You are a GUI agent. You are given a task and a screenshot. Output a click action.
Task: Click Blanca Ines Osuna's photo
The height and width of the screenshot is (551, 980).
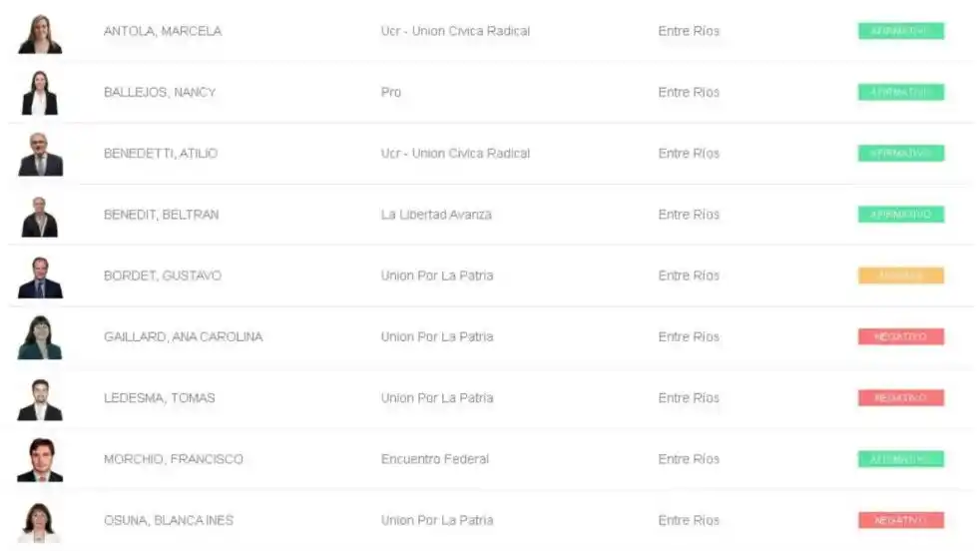pyautogui.click(x=40, y=521)
